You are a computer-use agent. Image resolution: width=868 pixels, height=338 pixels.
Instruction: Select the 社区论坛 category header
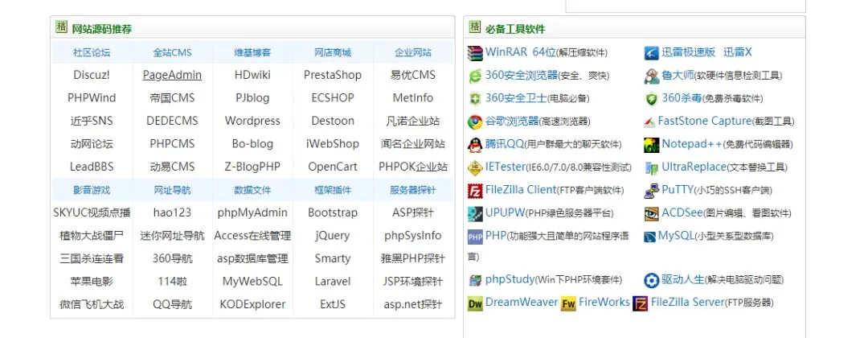pyautogui.click(x=92, y=52)
